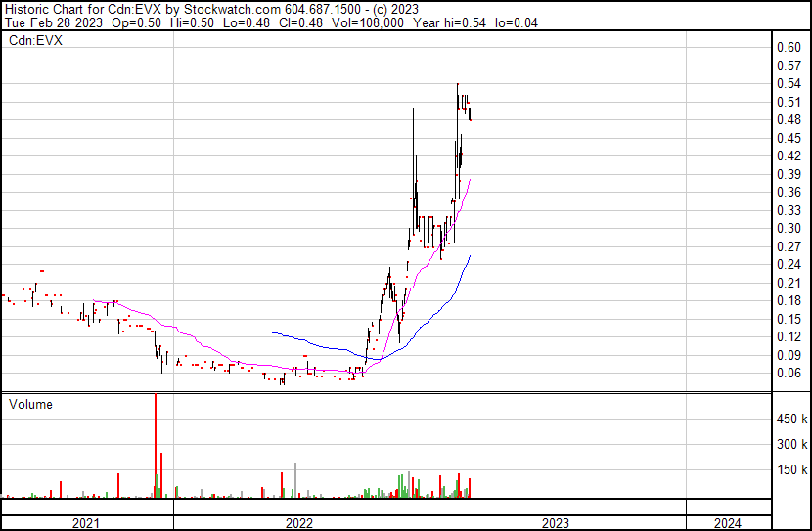Select the 2024 year on timeline

click(x=728, y=523)
